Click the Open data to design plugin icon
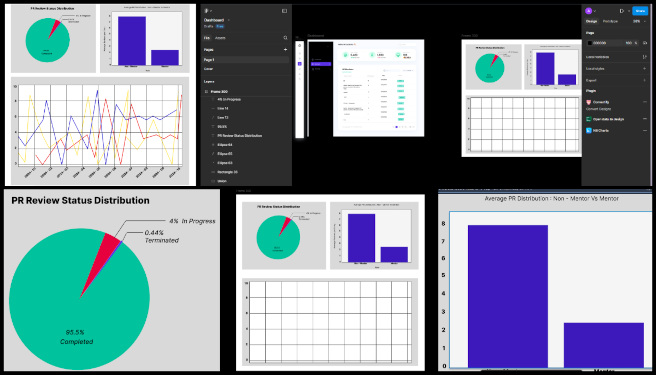The image size is (656, 375). pos(589,119)
